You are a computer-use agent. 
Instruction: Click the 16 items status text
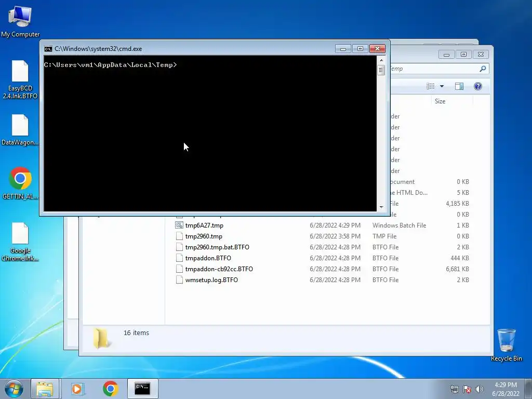[136, 333]
